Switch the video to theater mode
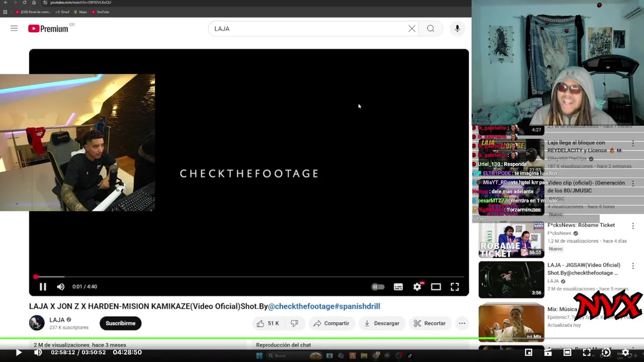The height and width of the screenshot is (362, 644). 436,287
